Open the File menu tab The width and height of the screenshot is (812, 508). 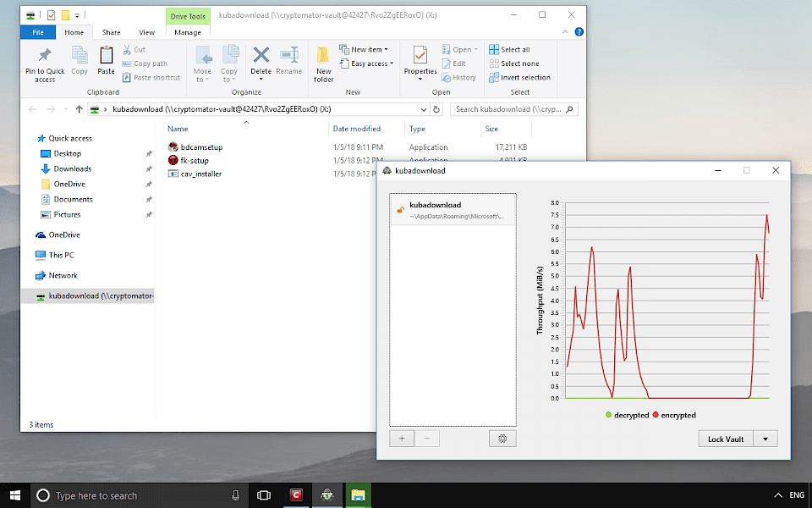click(38, 32)
